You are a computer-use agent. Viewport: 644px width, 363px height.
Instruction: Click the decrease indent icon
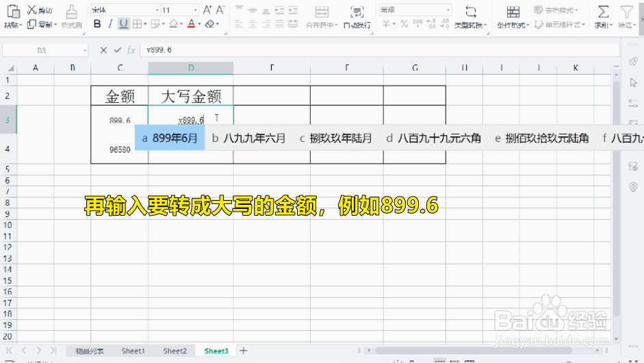click(x=280, y=10)
